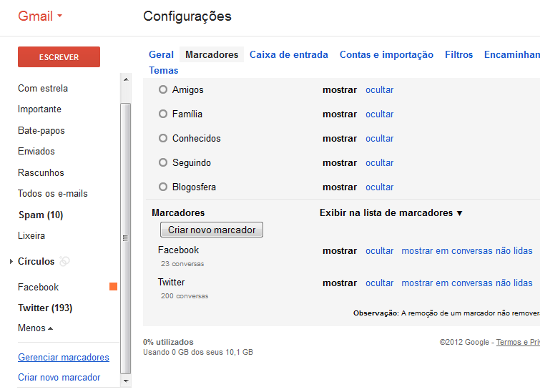
Task: Click the sidebar scrollbar thumb
Action: click(126, 238)
